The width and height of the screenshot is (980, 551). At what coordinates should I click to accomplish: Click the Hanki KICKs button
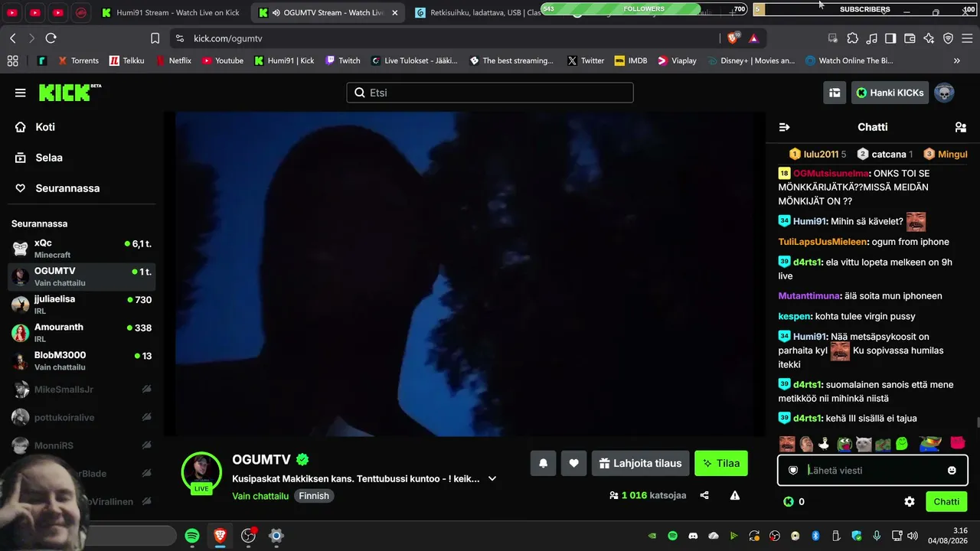(x=890, y=93)
